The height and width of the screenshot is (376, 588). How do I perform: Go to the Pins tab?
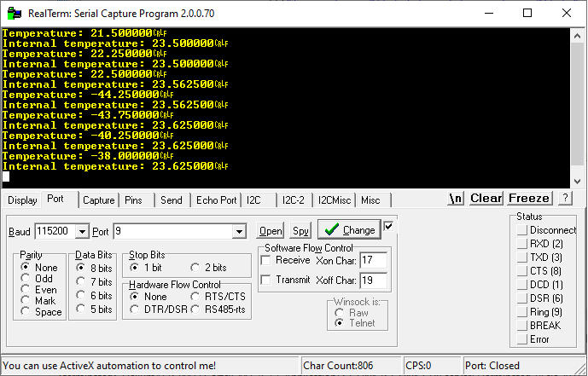pos(133,200)
